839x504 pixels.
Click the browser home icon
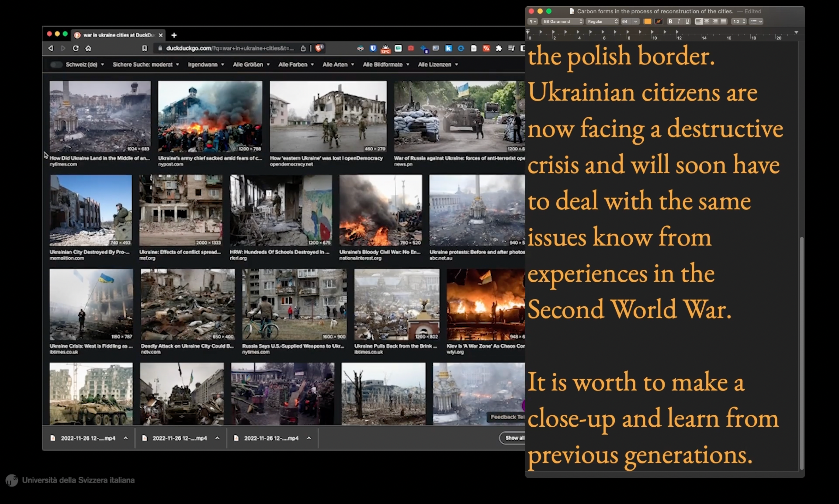pyautogui.click(x=88, y=48)
